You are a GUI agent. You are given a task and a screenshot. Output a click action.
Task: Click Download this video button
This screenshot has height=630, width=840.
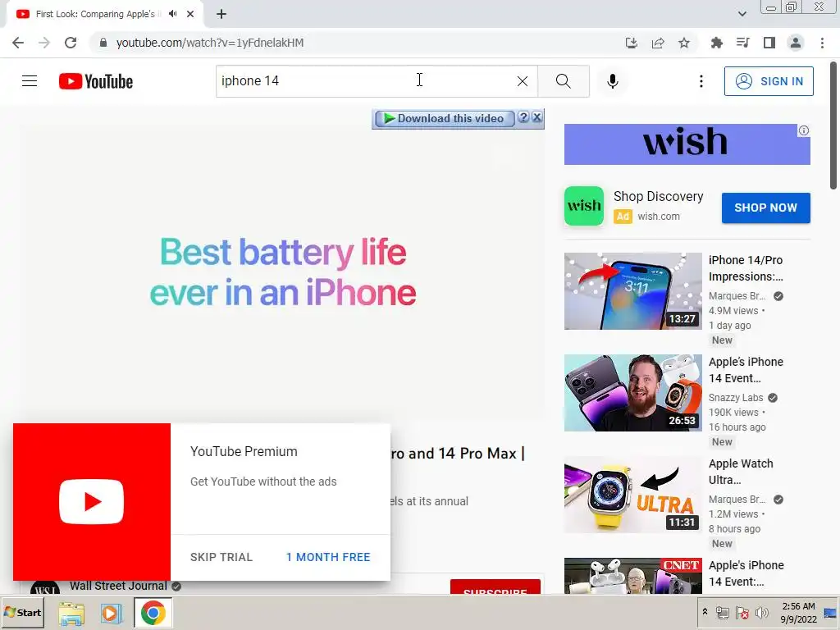(x=445, y=118)
